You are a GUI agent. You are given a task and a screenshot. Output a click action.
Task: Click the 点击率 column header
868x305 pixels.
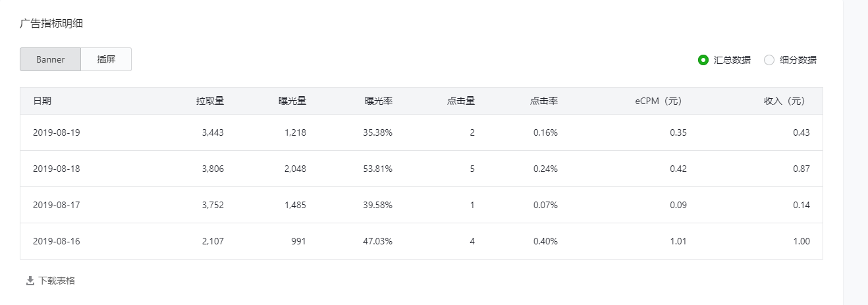click(544, 101)
